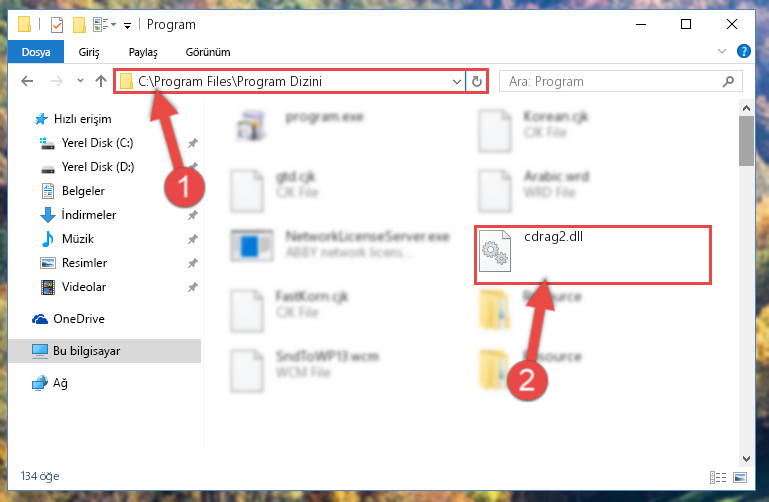Select the cdrag2.dll file icon
This screenshot has height=502, width=769.
[x=494, y=251]
